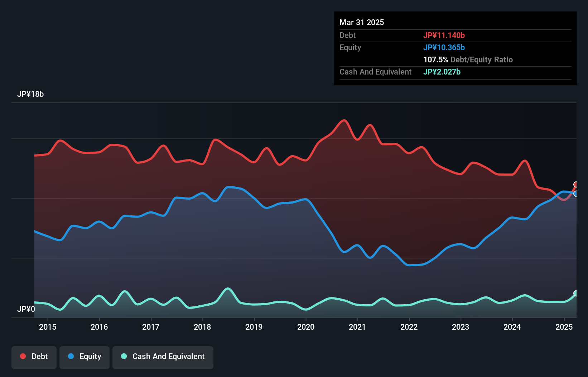Viewport: 588px width, 377px height.
Task: Click the 2020 x-axis label
Action: click(306, 327)
